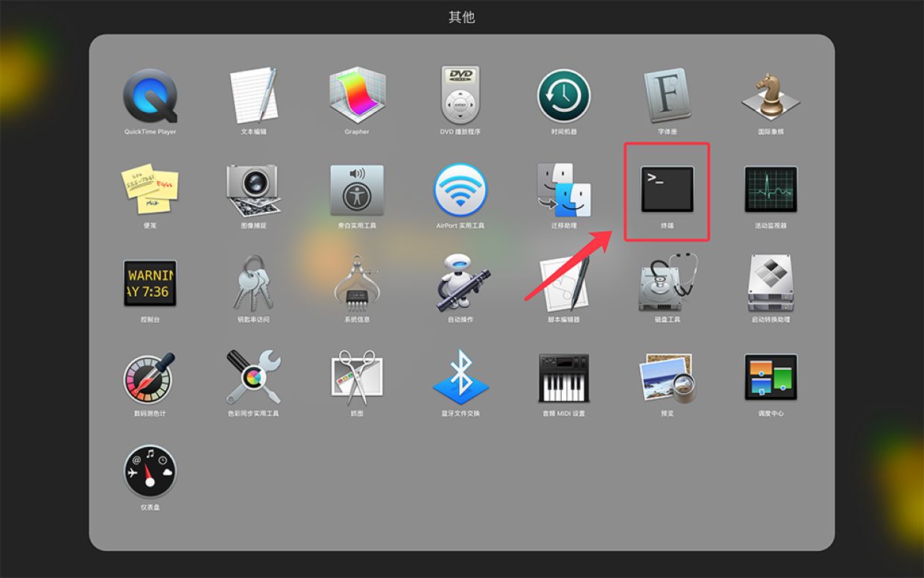
Task: Click the folder title 其他
Action: (x=462, y=17)
